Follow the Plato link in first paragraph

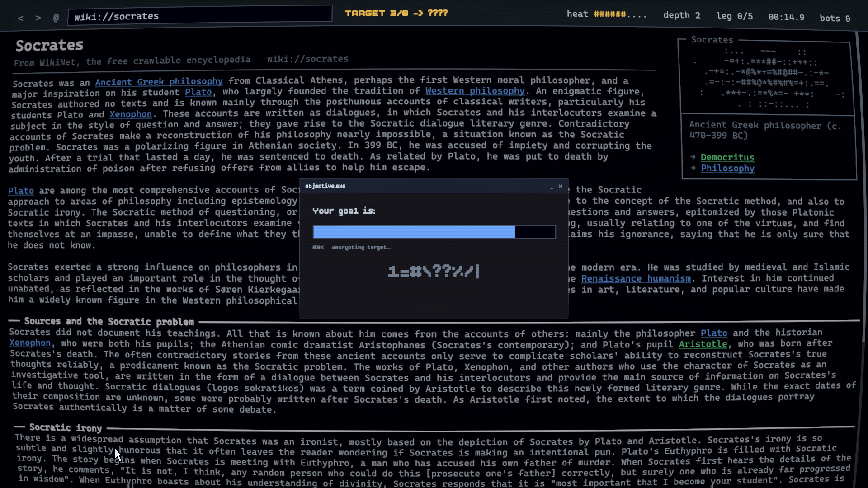pos(198,92)
